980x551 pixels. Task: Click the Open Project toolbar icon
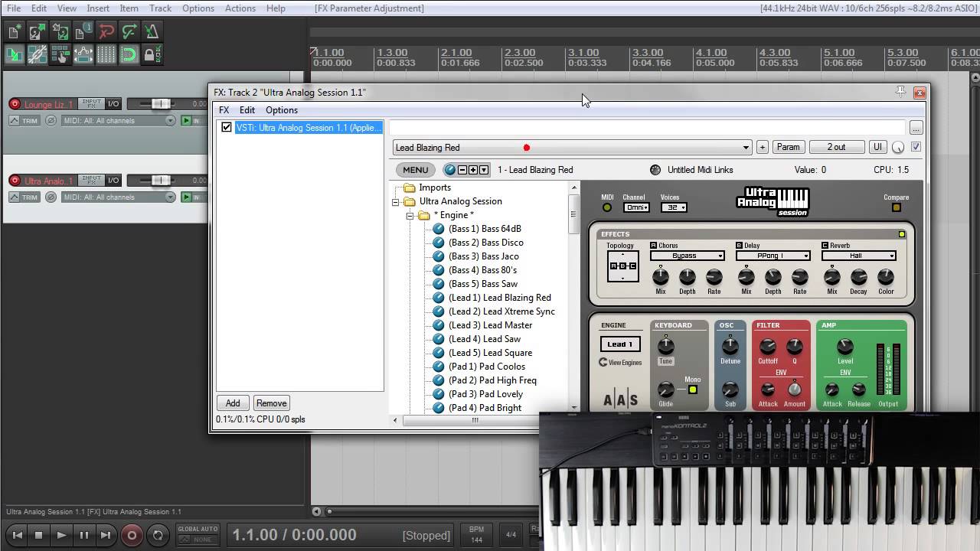pos(38,31)
